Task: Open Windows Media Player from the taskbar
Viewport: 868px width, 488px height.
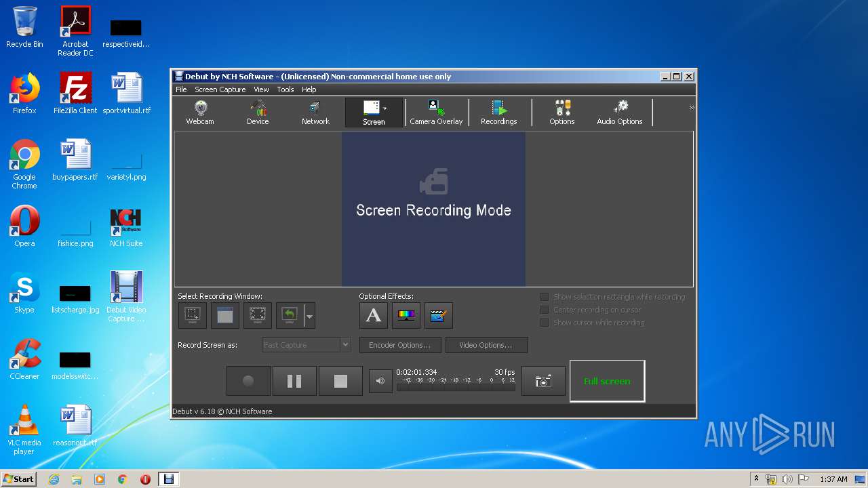Action: 100,479
